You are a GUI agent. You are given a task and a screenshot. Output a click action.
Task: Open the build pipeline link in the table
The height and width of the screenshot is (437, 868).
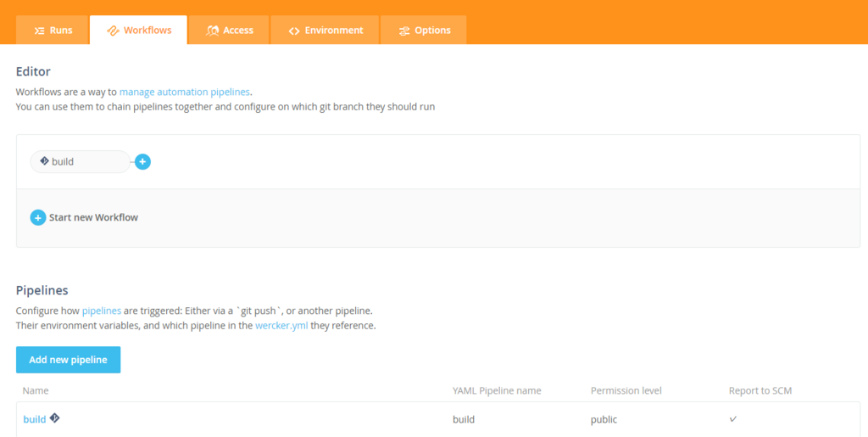point(34,419)
